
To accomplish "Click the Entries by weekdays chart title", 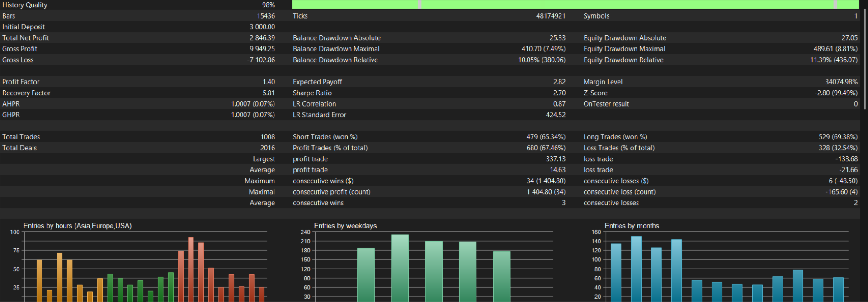I will 345,226.
